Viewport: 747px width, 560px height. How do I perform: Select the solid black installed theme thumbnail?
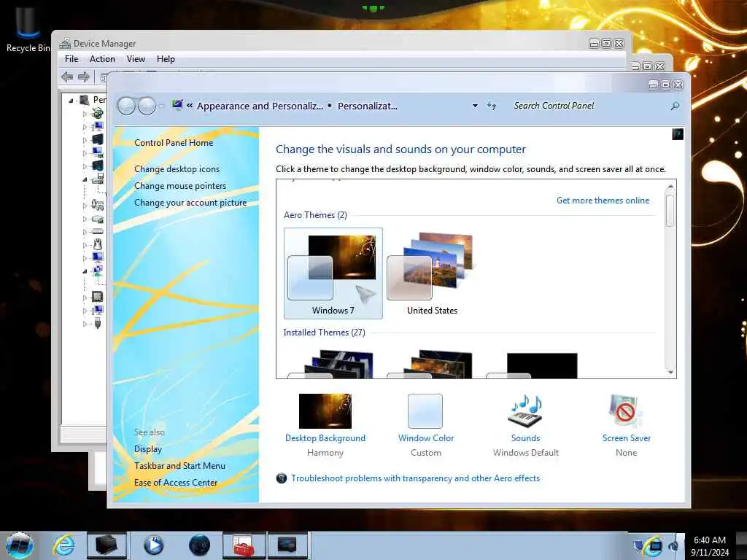coord(542,366)
